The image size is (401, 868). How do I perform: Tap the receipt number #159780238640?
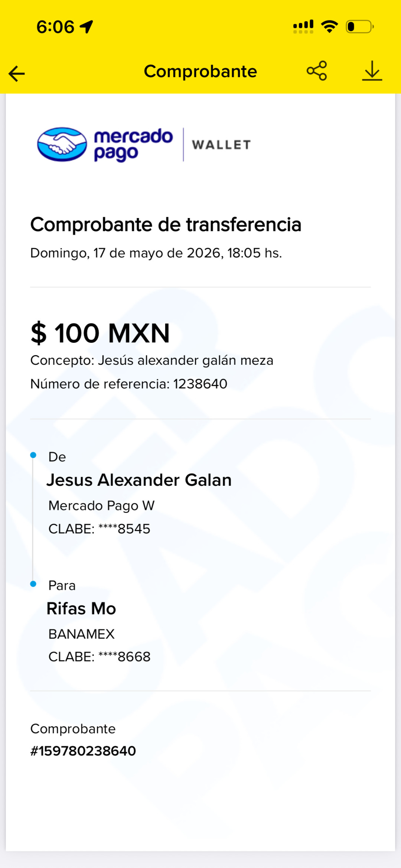[83, 751]
